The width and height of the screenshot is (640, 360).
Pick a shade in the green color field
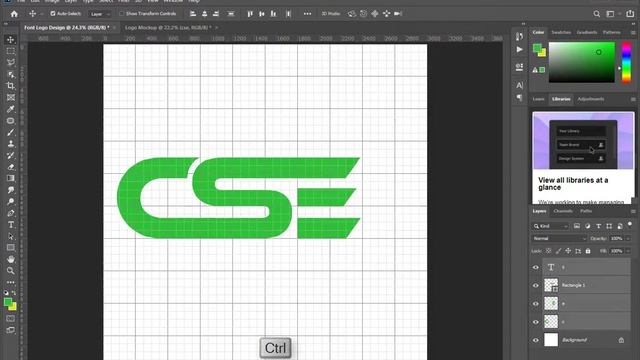pos(582,62)
